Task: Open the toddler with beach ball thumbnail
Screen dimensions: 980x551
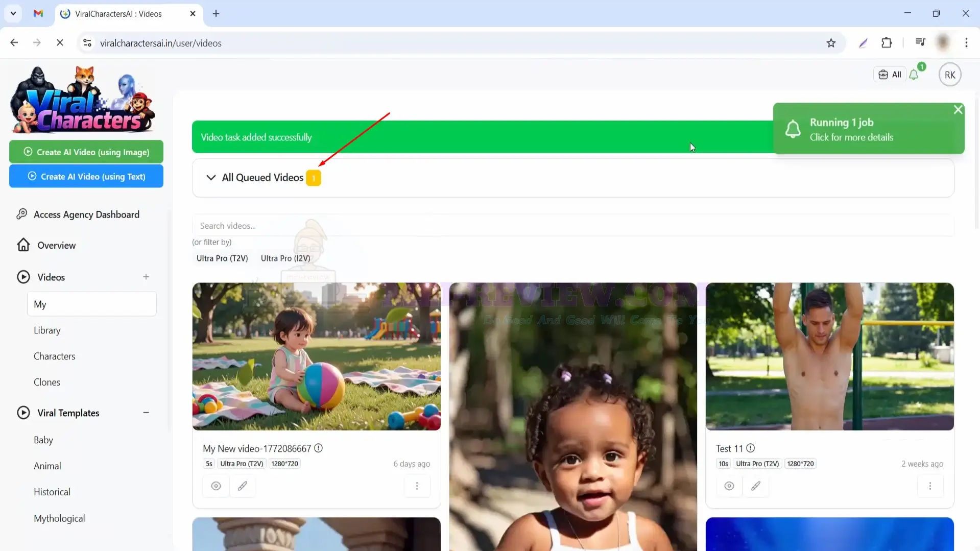Action: [x=316, y=356]
